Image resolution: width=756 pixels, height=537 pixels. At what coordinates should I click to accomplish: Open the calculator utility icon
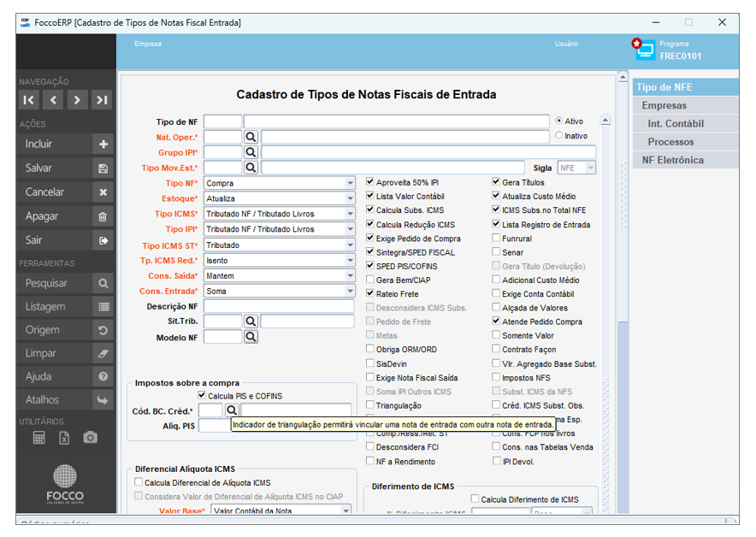click(x=39, y=438)
